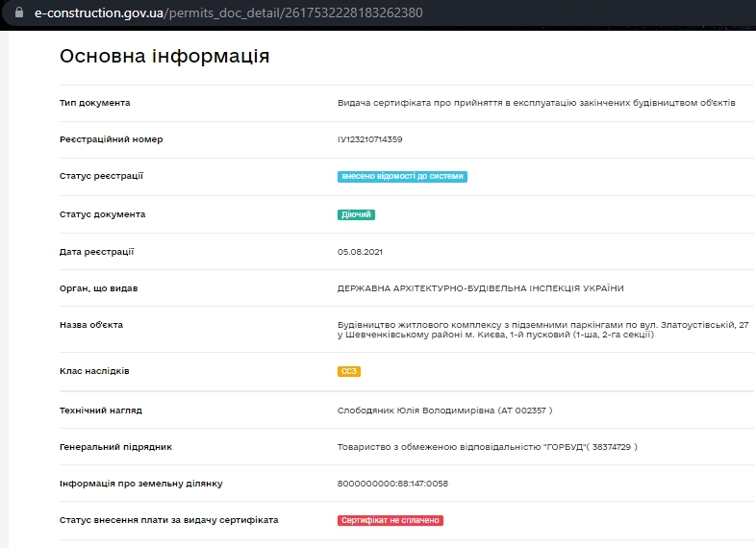The image size is (756, 548).
Task: Click 'Слободяник Юлія Володимирівна (АТ 002357)' value
Action: click(x=444, y=411)
